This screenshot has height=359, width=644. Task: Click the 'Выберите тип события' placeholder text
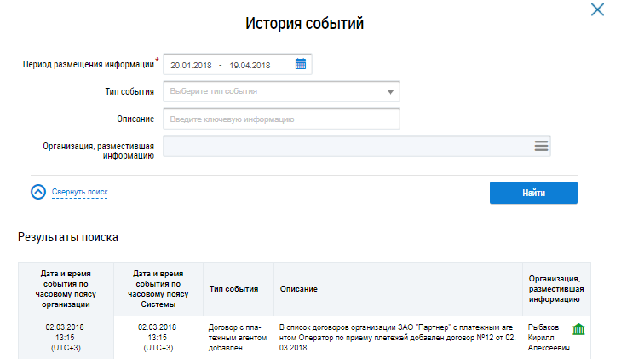214,91
